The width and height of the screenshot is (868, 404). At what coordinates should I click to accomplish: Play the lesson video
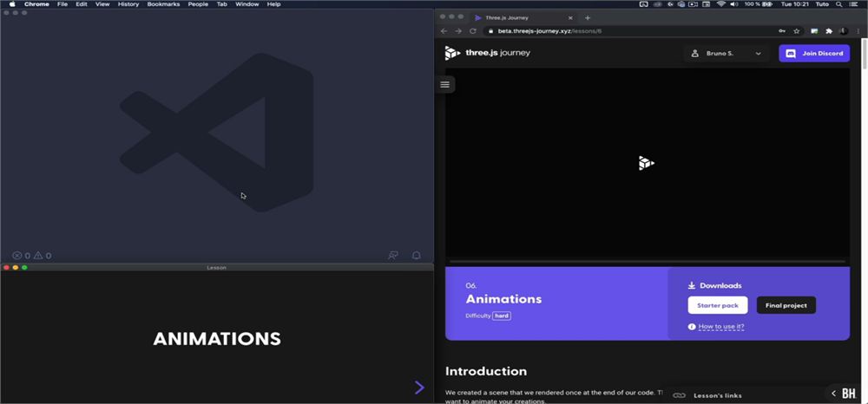point(647,163)
